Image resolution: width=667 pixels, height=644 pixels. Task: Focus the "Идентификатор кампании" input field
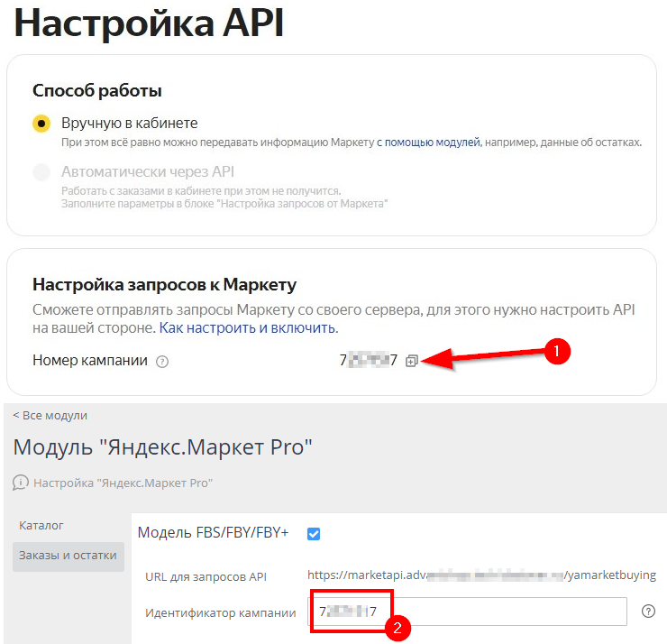[x=505, y=612]
